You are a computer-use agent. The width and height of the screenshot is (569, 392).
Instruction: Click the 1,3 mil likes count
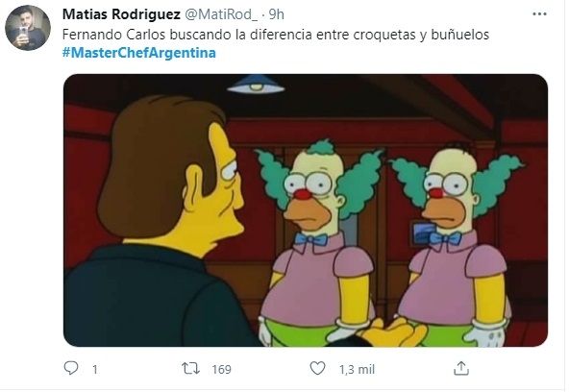[357, 369]
